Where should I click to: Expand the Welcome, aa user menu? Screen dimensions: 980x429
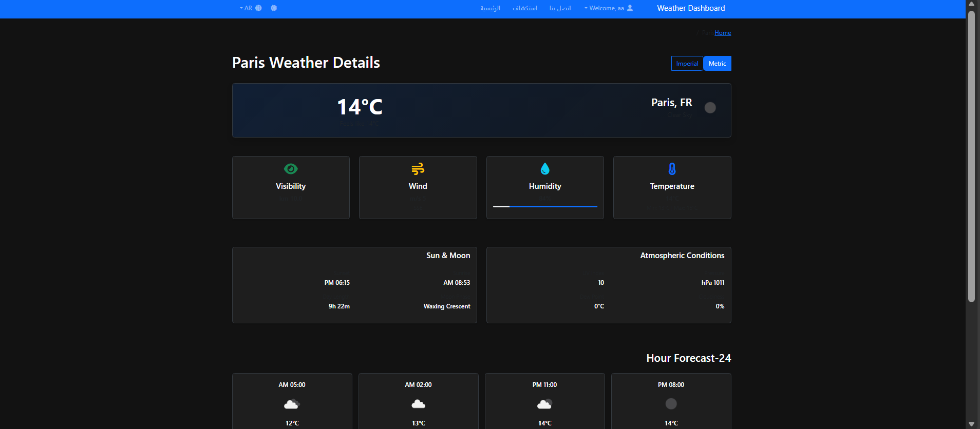coord(609,8)
